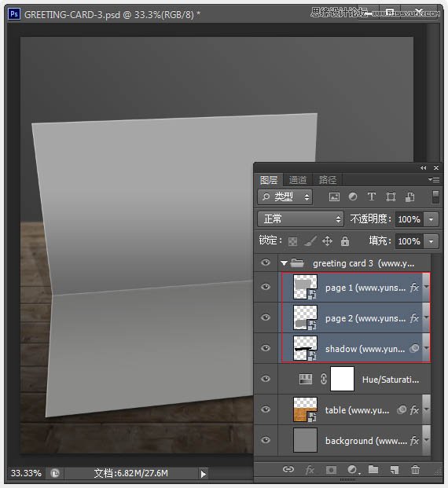Viewport: 448px width, 488px height.
Task: Add a layer mask icon
Action: (331, 469)
